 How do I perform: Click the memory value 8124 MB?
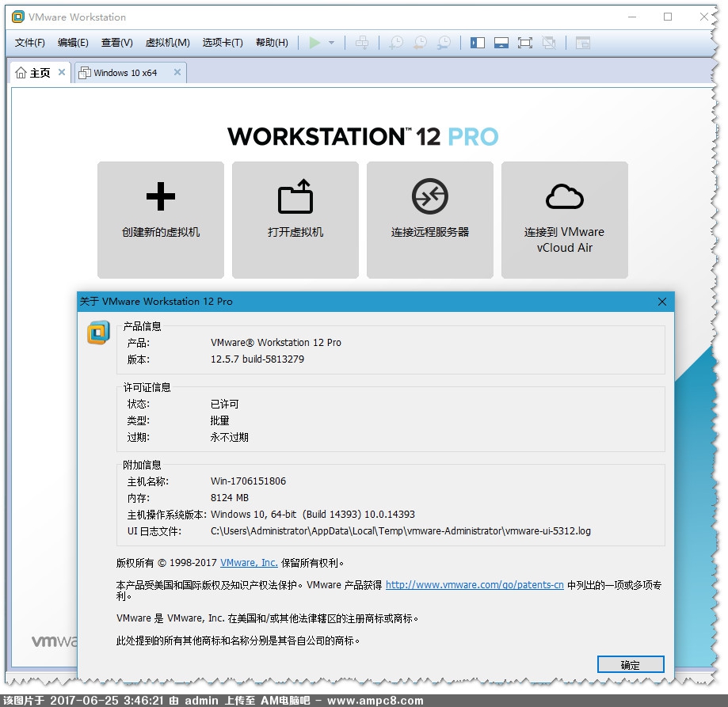(230, 498)
